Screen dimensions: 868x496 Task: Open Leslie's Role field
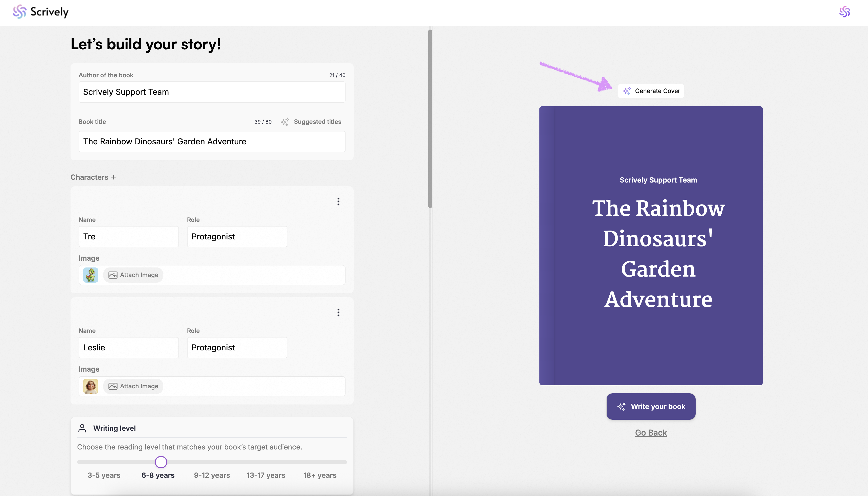coord(237,347)
